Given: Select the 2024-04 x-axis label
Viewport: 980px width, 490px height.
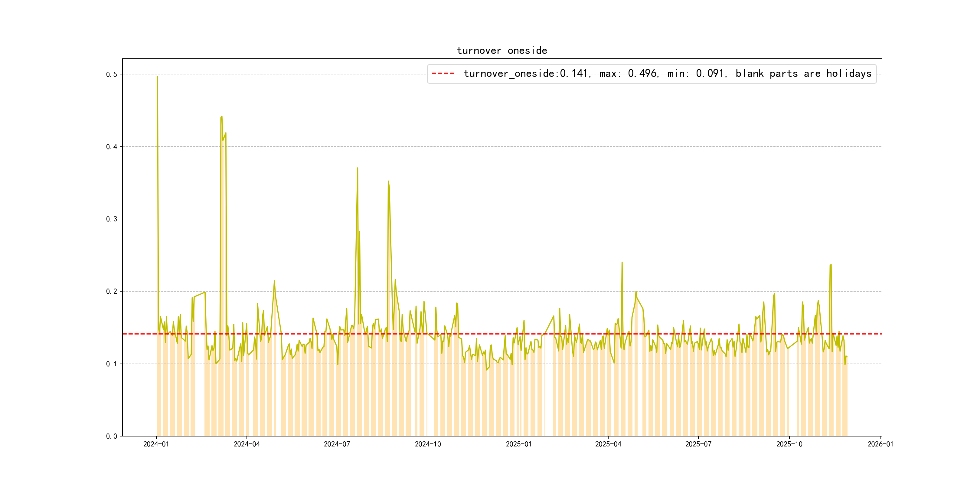Looking at the screenshot, I should (x=247, y=444).
